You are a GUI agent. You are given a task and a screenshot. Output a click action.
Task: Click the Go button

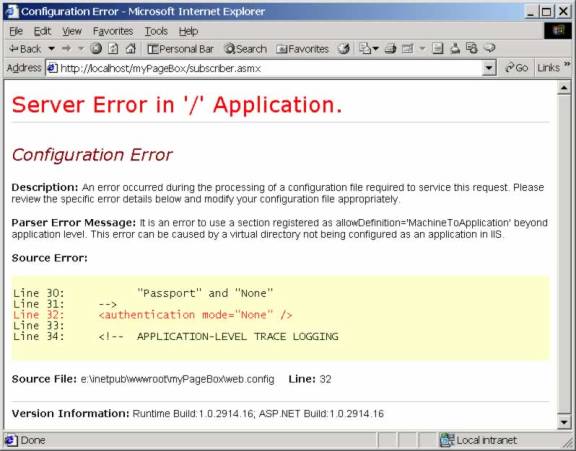coord(516,68)
